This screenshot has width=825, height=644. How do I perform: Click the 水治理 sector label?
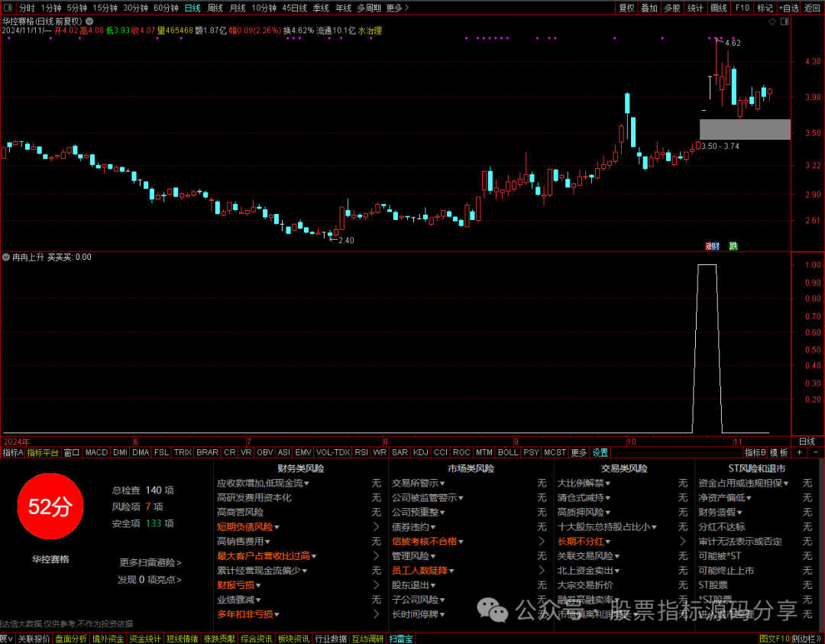pyautogui.click(x=370, y=31)
